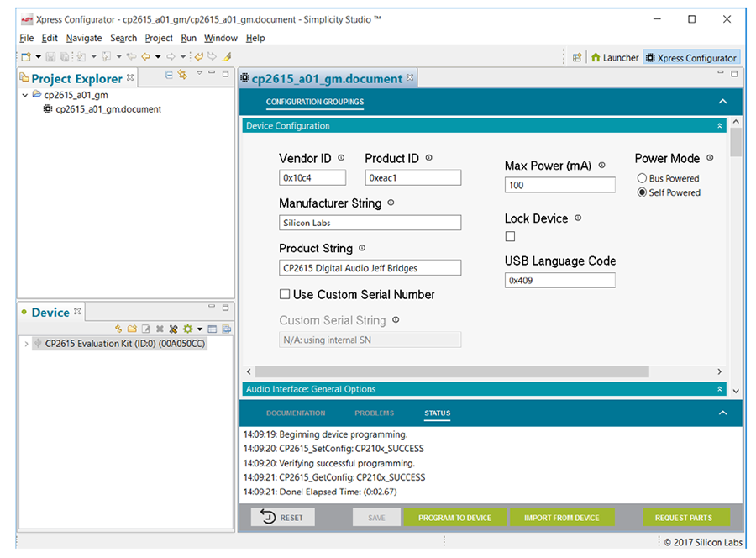
Task: Maximize the Device panel
Action: click(225, 308)
